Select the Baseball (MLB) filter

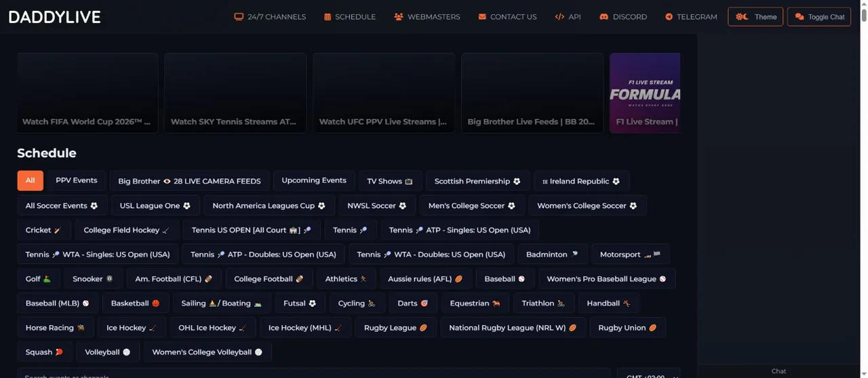point(58,303)
